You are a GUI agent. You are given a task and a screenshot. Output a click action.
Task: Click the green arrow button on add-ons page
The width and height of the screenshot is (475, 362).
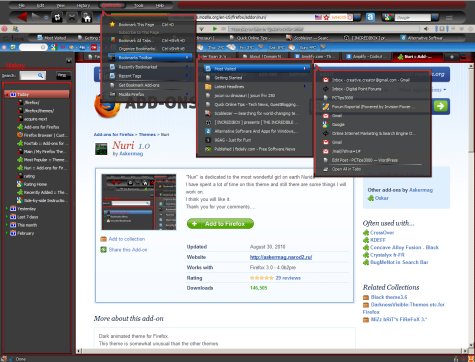[441, 106]
